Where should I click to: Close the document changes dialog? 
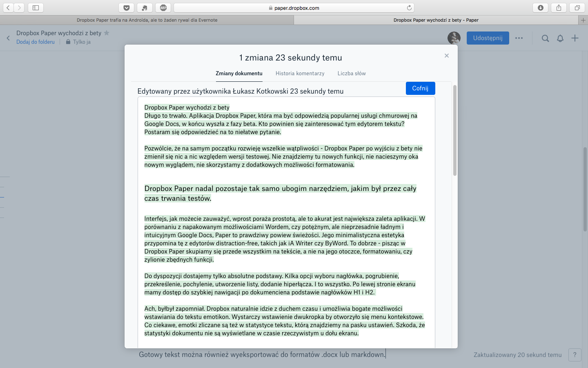point(447,56)
